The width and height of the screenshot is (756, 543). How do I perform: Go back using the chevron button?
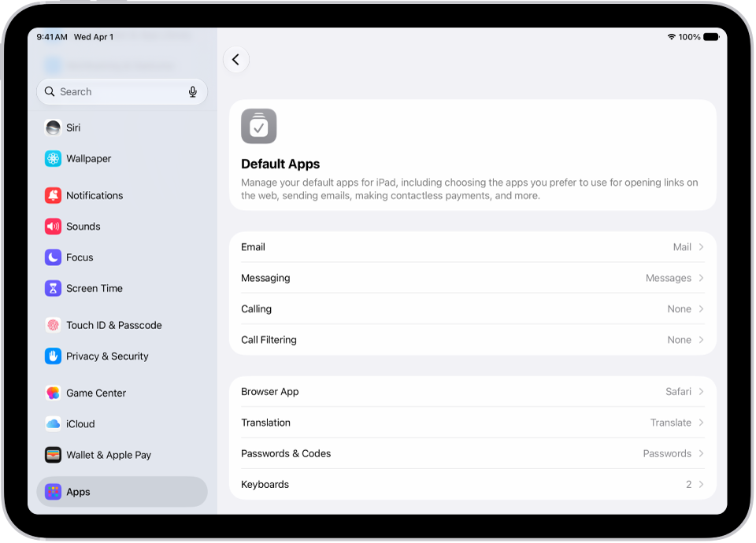[x=236, y=60]
